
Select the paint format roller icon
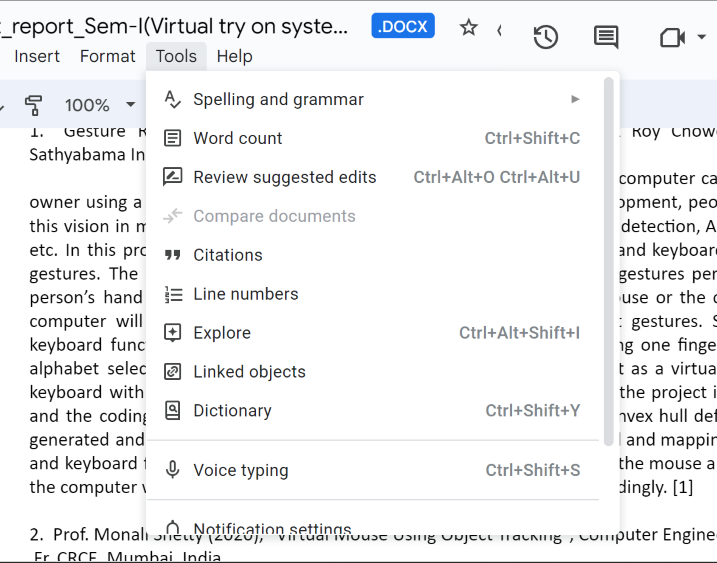[x=33, y=105]
